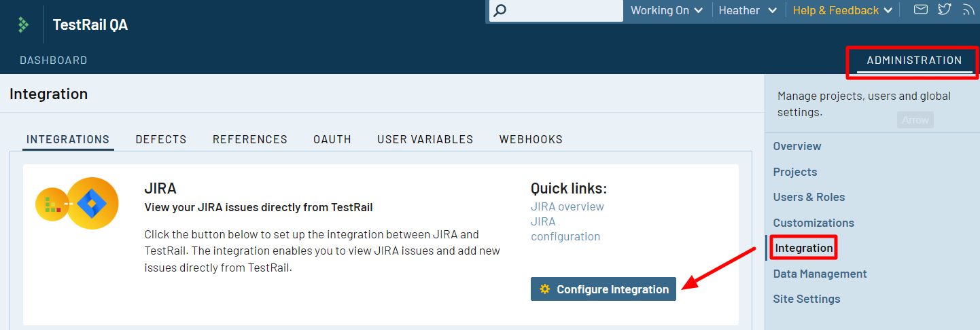Open the Dashboard link
Viewport: 980px width, 330px height.
coord(54,60)
